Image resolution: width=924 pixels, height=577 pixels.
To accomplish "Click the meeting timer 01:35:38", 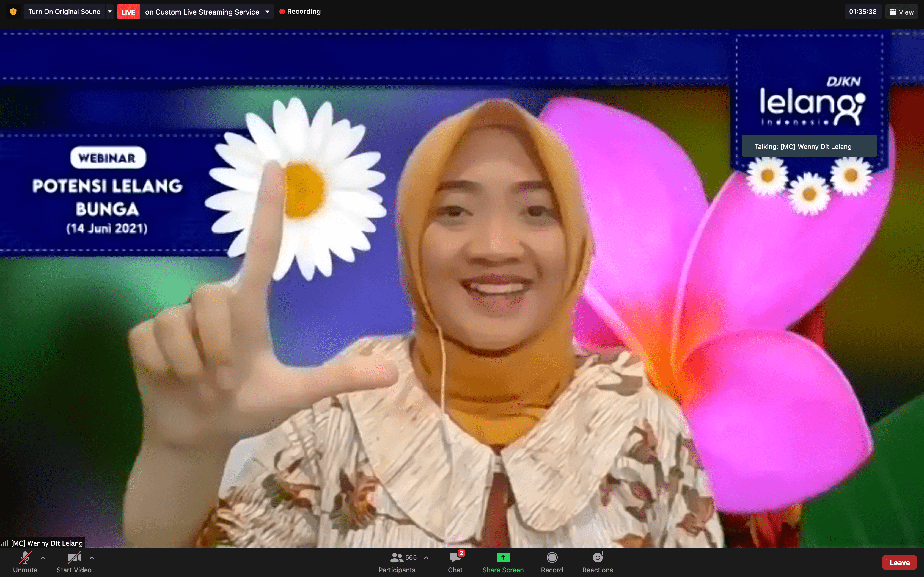I will (862, 12).
